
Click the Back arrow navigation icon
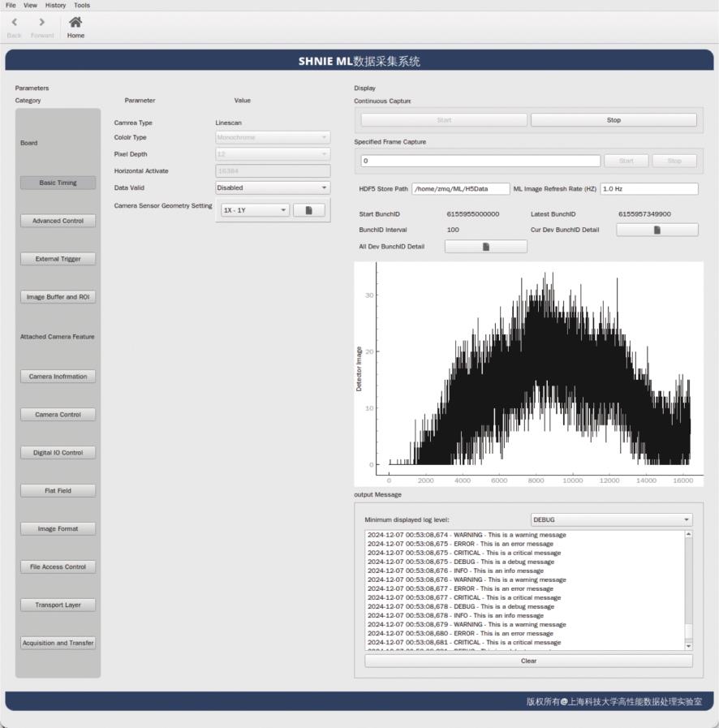coord(15,23)
